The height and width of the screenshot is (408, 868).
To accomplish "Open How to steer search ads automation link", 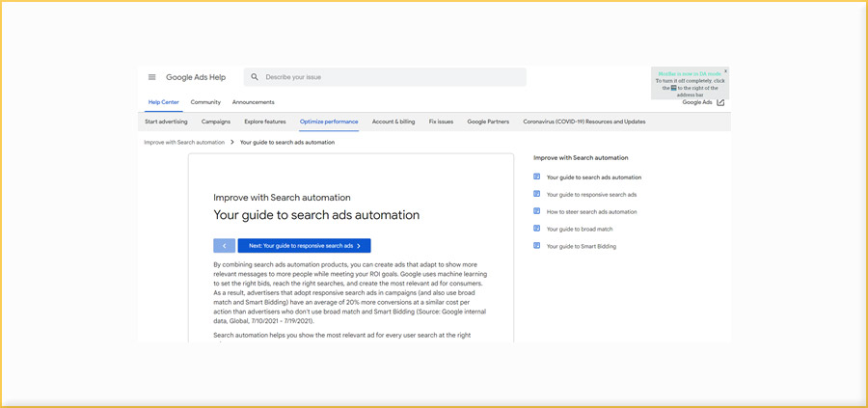I will tap(592, 212).
